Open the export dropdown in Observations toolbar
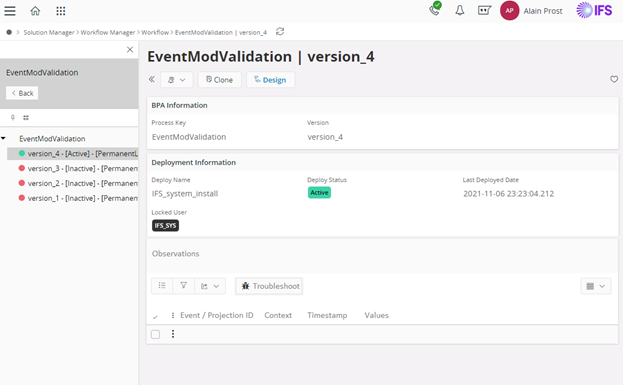This screenshot has width=623, height=385. coord(210,286)
